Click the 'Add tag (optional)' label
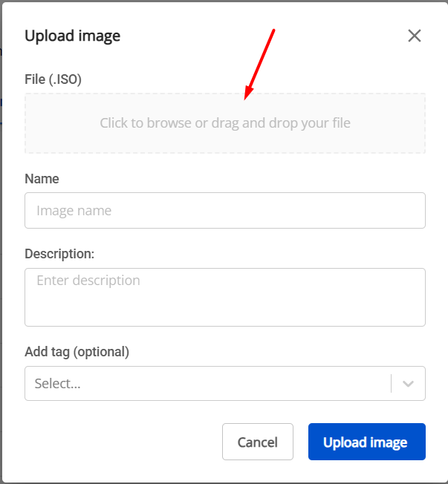 (77, 352)
